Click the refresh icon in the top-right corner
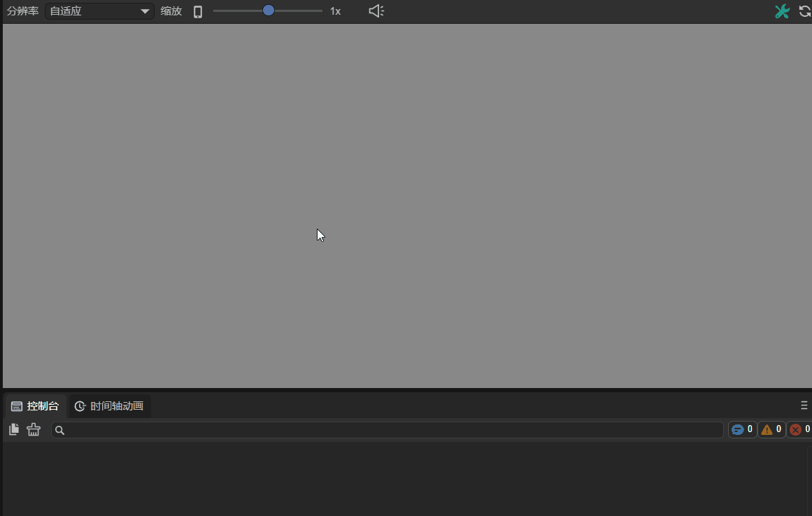This screenshot has height=516, width=812. 805,11
